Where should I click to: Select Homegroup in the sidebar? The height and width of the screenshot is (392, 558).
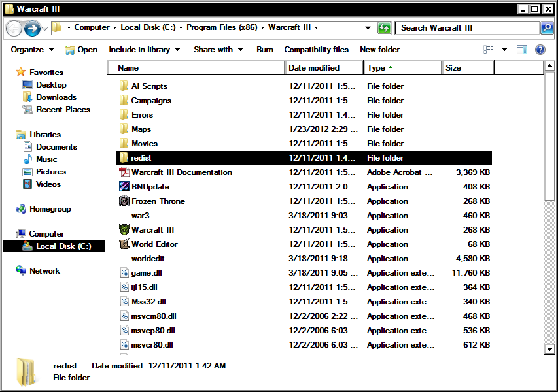(43, 209)
